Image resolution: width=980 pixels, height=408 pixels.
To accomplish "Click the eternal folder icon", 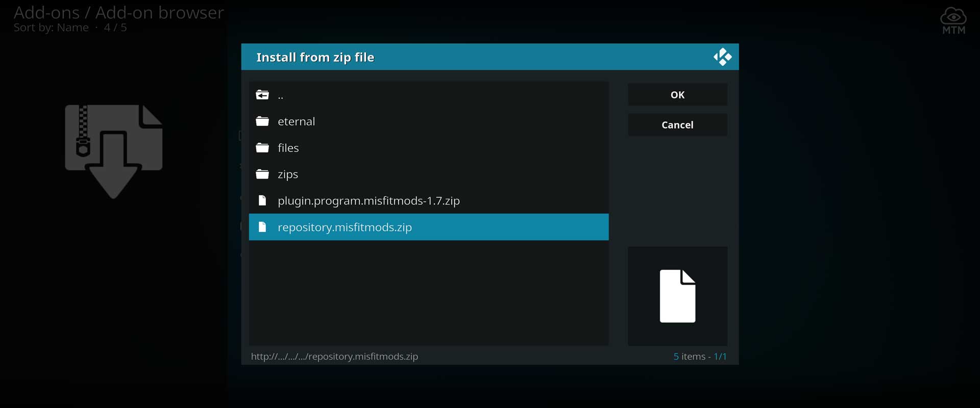I will pyautogui.click(x=262, y=121).
